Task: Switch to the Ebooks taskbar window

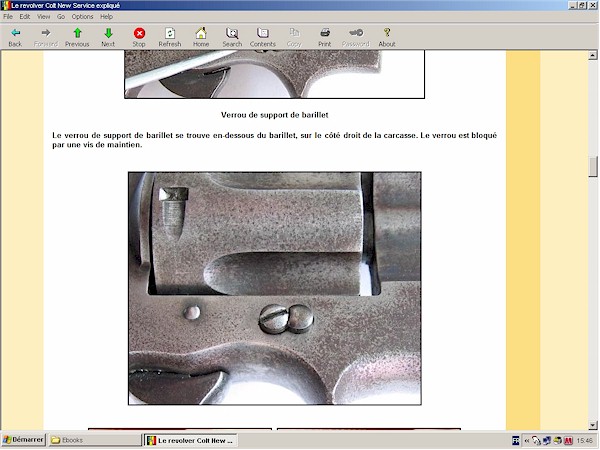Action: [x=95, y=440]
